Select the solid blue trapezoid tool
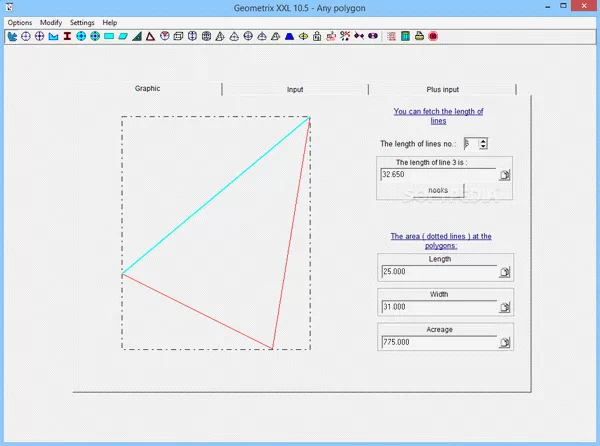The image size is (600, 446). click(x=290, y=36)
